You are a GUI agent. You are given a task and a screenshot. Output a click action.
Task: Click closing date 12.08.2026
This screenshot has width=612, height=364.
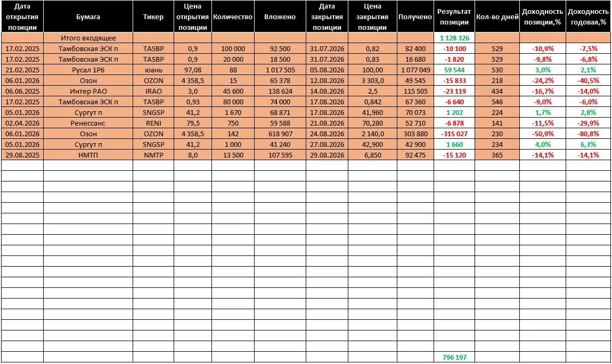(327, 81)
